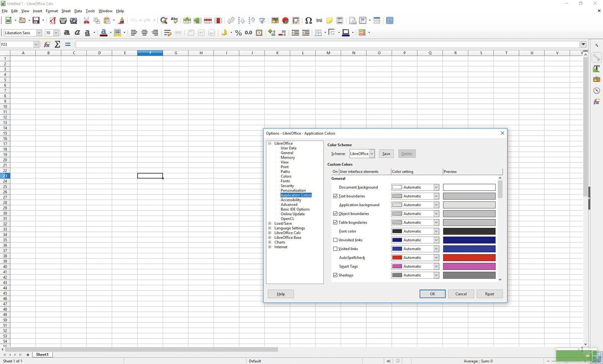Uncheck Table boundaries checkbox
The height and width of the screenshot is (364, 603).
[335, 222]
